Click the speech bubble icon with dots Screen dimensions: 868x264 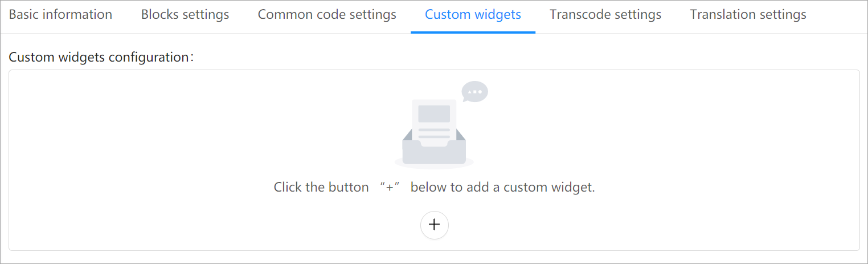point(474,92)
